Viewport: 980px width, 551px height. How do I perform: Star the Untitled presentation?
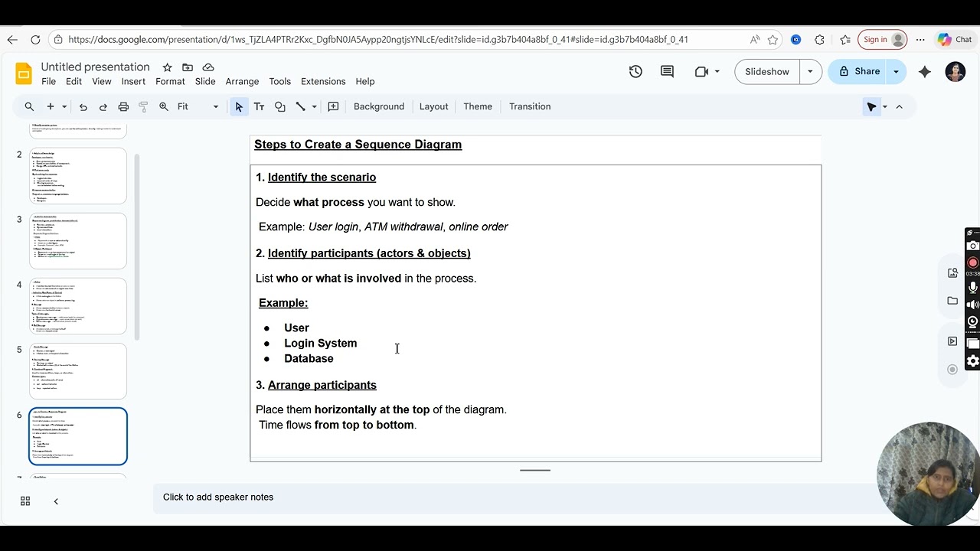167,67
